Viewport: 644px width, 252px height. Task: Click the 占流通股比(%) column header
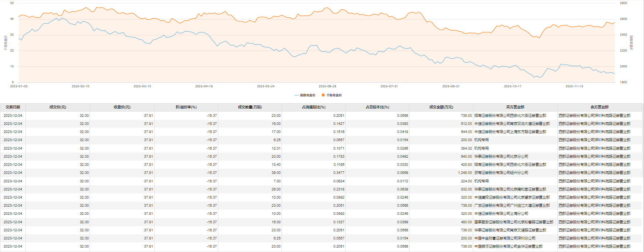314,107
